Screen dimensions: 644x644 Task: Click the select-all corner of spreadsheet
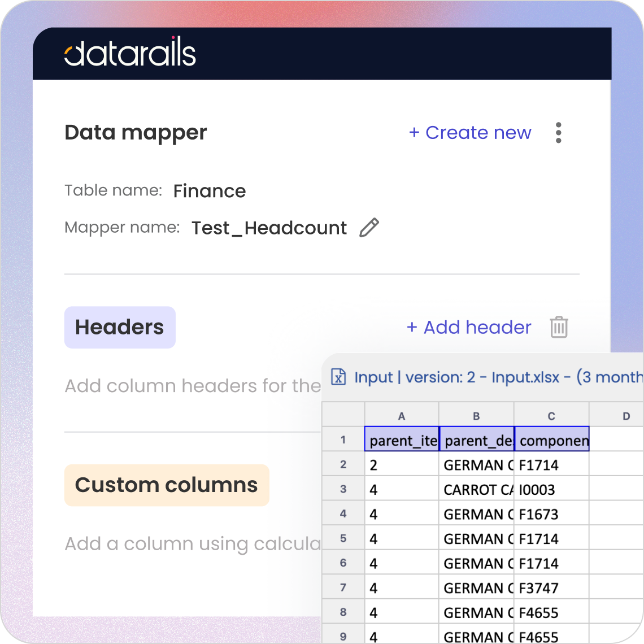tap(343, 415)
